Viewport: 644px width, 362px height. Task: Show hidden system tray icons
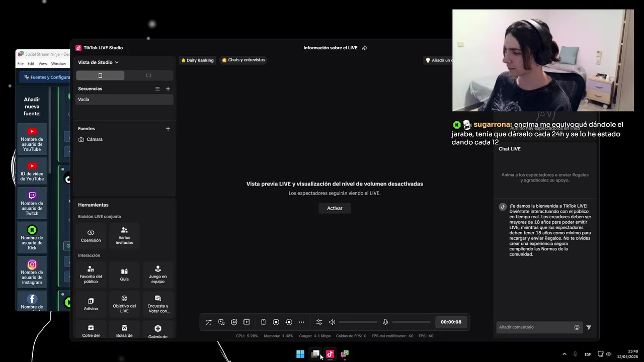tap(564, 354)
